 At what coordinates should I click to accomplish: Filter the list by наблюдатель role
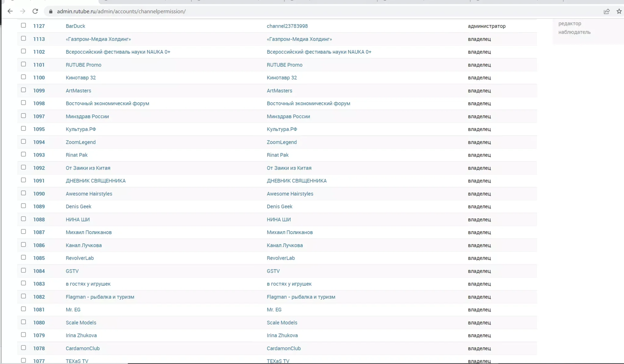574,32
